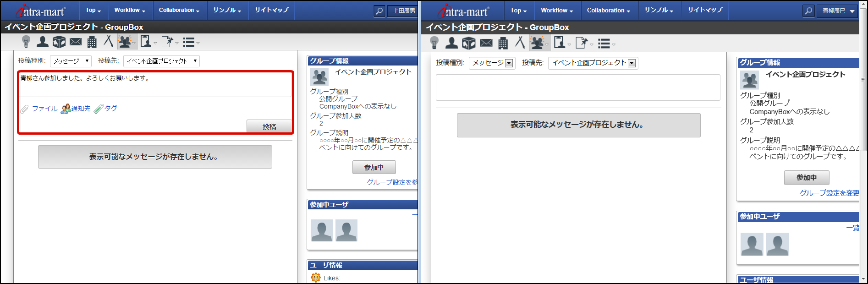Screen dimensions: 868x284
Task: Click 参加中 button in the right pane
Action: [806, 177]
